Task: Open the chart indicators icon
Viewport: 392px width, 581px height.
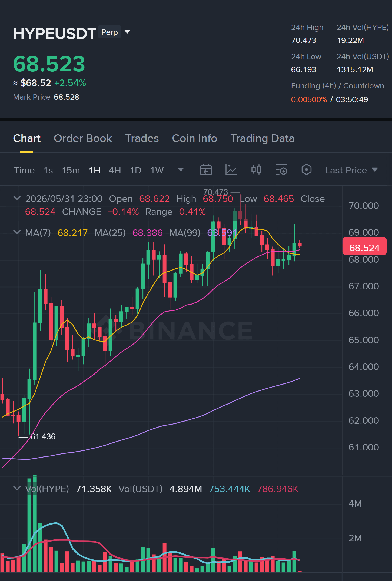Action: pos(231,170)
